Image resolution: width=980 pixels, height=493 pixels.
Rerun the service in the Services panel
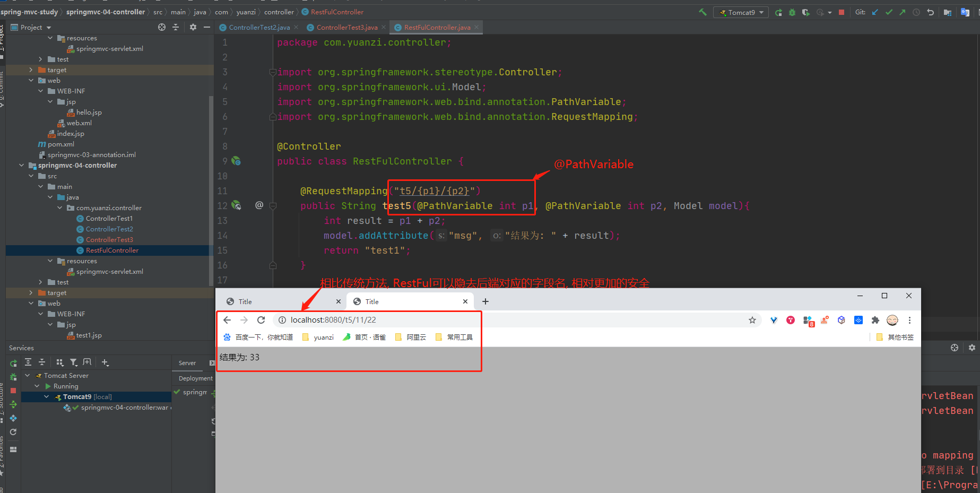[13, 364]
